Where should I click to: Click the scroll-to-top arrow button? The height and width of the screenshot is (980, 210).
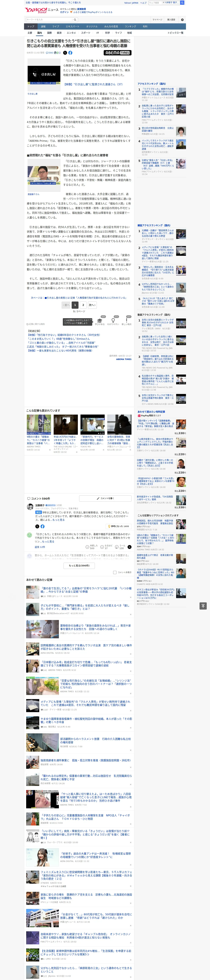[203, 606]
